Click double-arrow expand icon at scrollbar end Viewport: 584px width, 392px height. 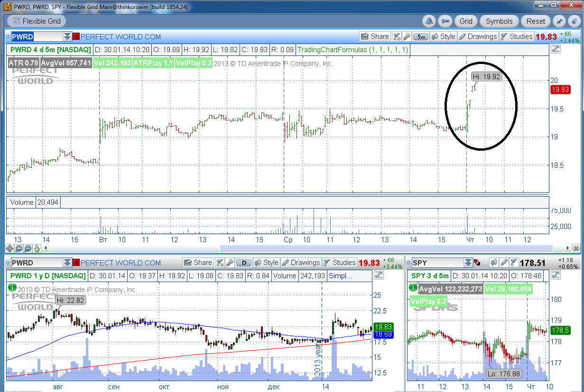coord(576,248)
